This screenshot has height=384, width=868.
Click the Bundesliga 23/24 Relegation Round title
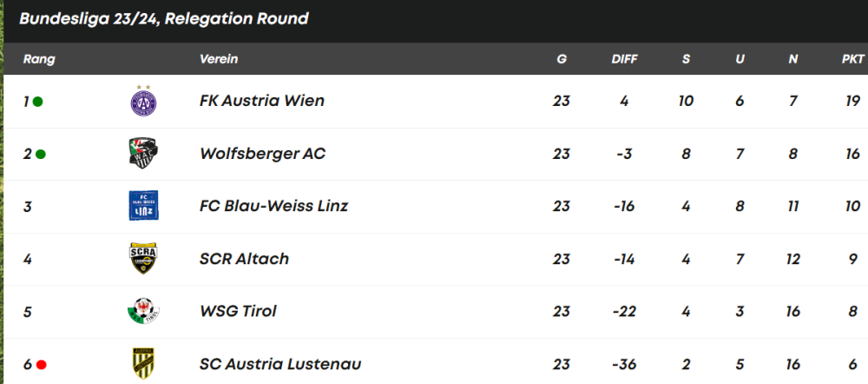click(163, 18)
